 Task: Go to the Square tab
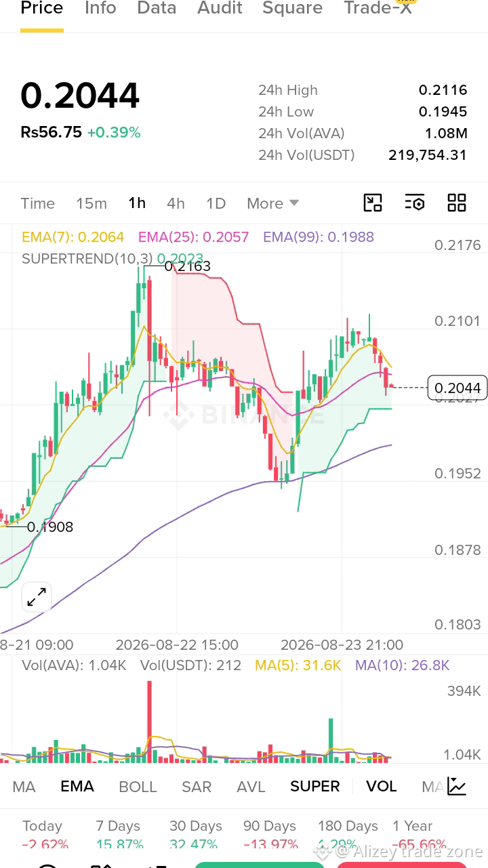click(x=292, y=8)
